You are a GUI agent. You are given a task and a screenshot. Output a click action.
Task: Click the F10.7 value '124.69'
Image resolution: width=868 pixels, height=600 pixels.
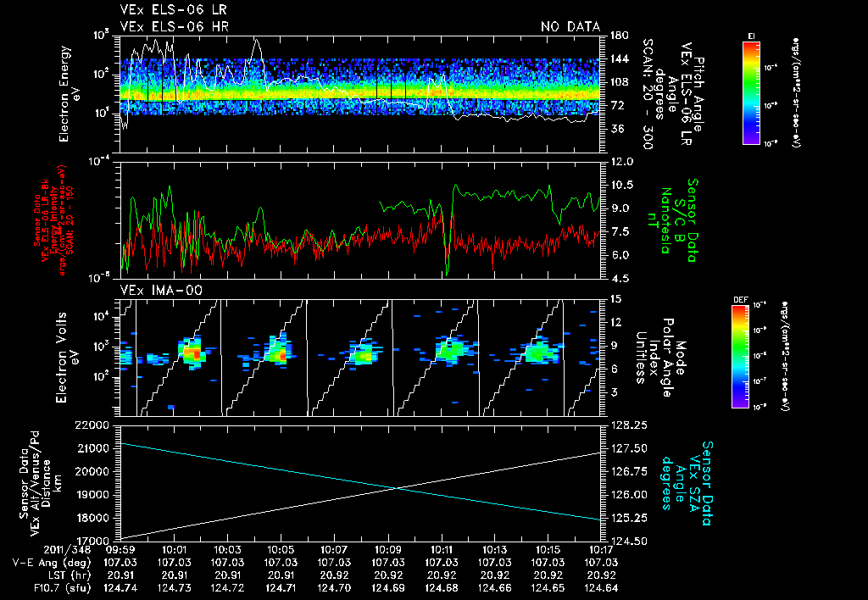pos(388,588)
